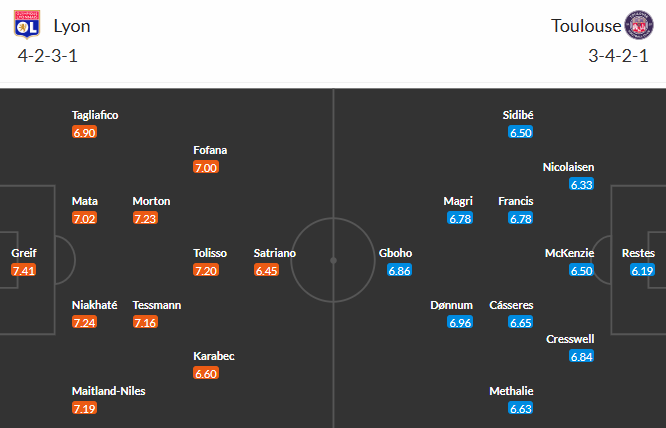
Task: Click the Toulouse club crest icon
Action: tap(638, 24)
